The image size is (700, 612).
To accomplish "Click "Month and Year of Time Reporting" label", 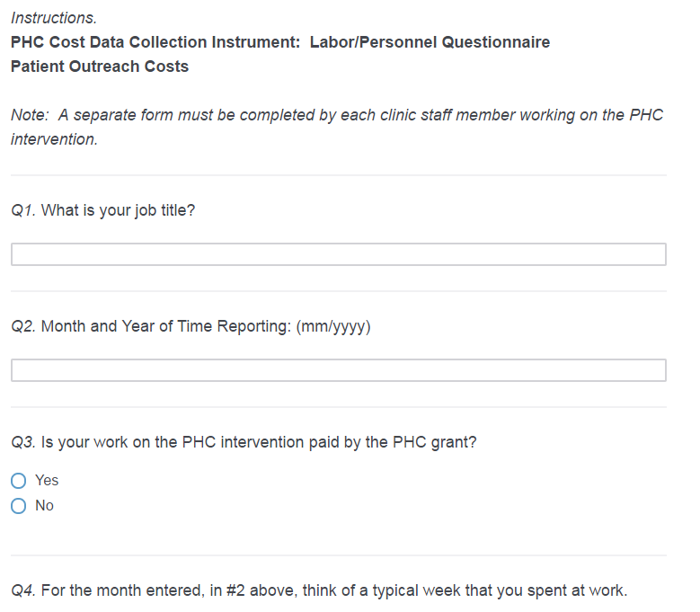I will (x=163, y=326).
